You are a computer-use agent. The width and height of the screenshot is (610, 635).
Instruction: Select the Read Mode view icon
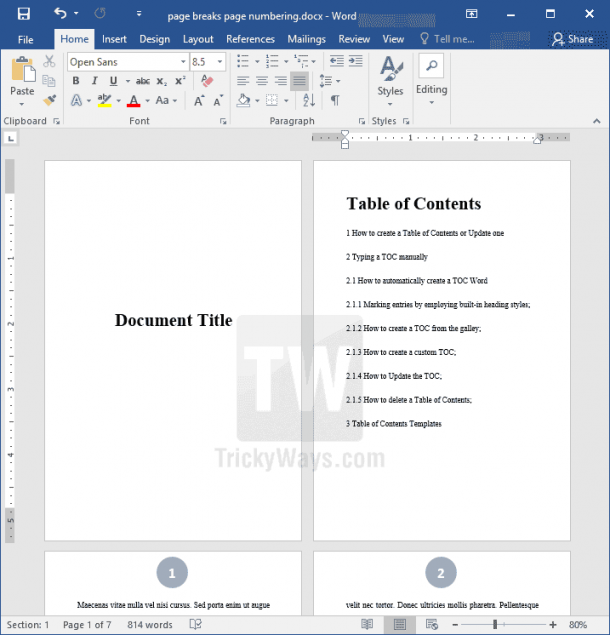[x=367, y=624]
